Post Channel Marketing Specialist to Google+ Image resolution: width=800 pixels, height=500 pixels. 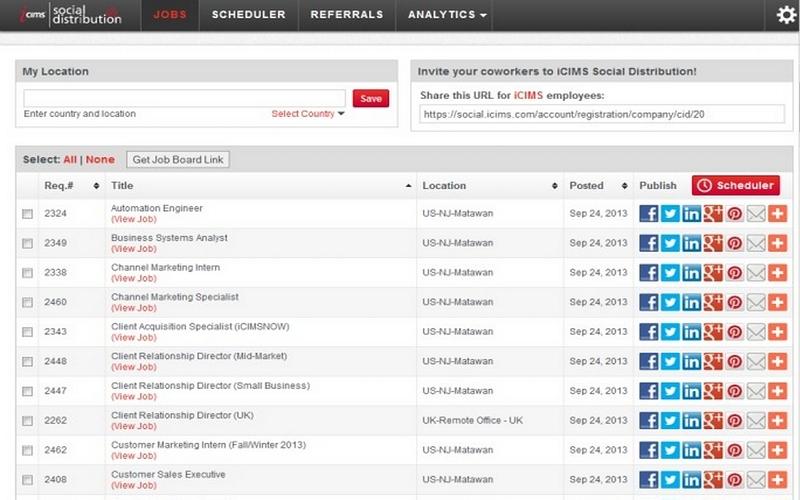(713, 302)
